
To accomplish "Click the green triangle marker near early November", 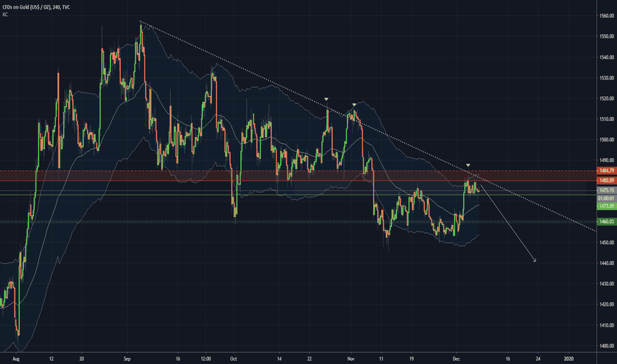I will [x=354, y=105].
